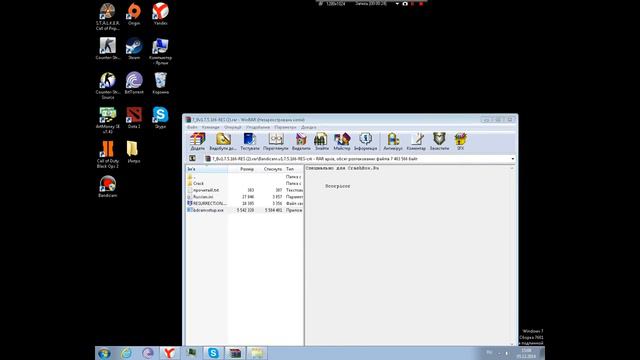Click the comment pane vertical scrollbar
The image size is (640, 360).
tap(512, 255)
